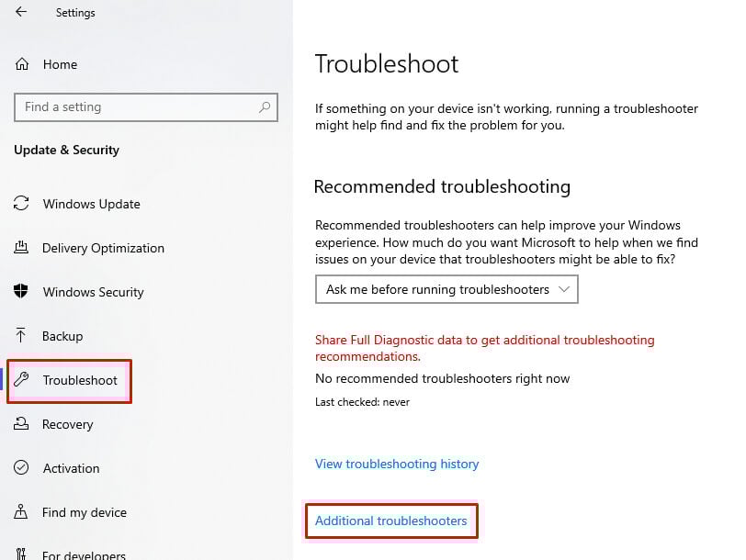The image size is (746, 560).
Task: Click the Home icon in sidebar
Action: (22, 64)
